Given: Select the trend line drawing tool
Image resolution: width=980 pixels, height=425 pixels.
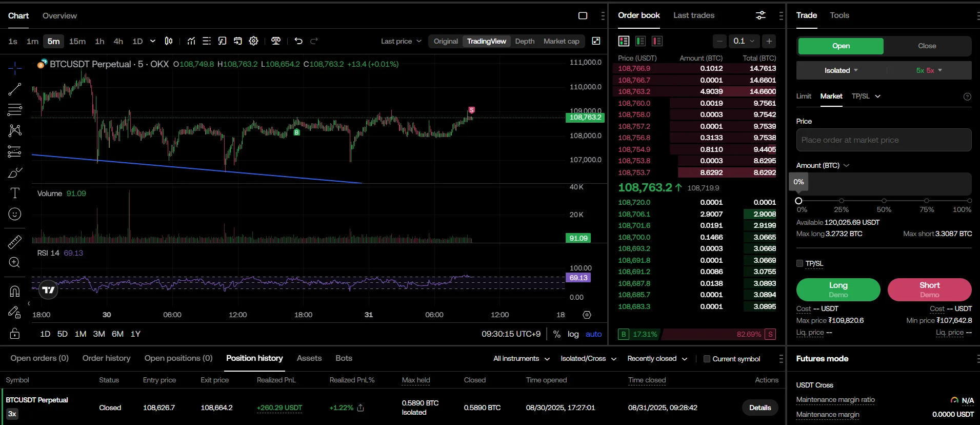Looking at the screenshot, I should click(15, 89).
